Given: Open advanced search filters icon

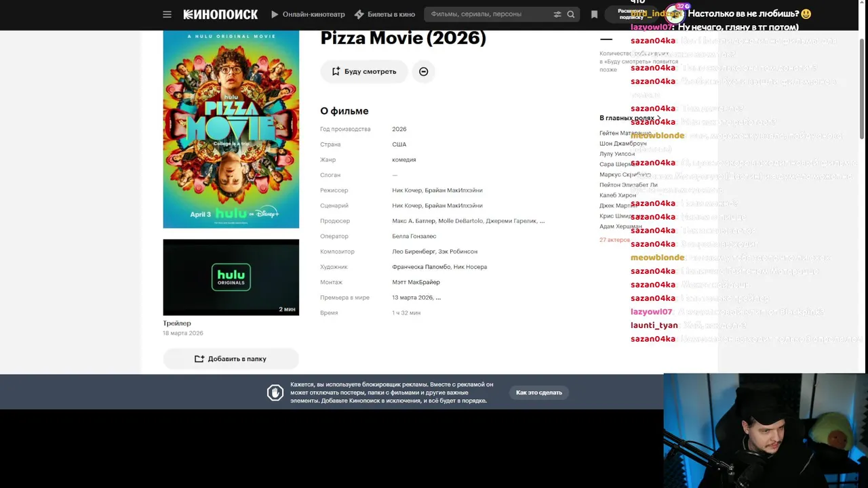Looking at the screenshot, I should [x=557, y=14].
